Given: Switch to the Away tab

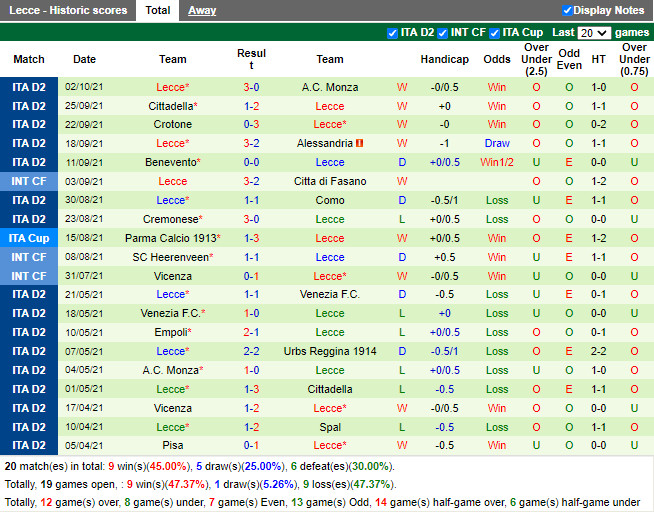Looking at the screenshot, I should pyautogui.click(x=201, y=11).
